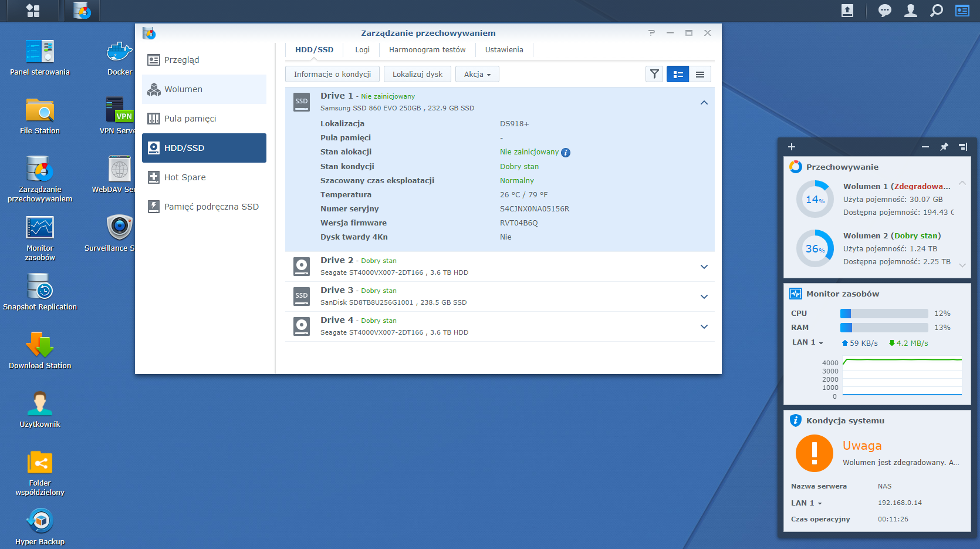Expand Drive 3 details
Screen dimensions: 980x549
pos(704,297)
